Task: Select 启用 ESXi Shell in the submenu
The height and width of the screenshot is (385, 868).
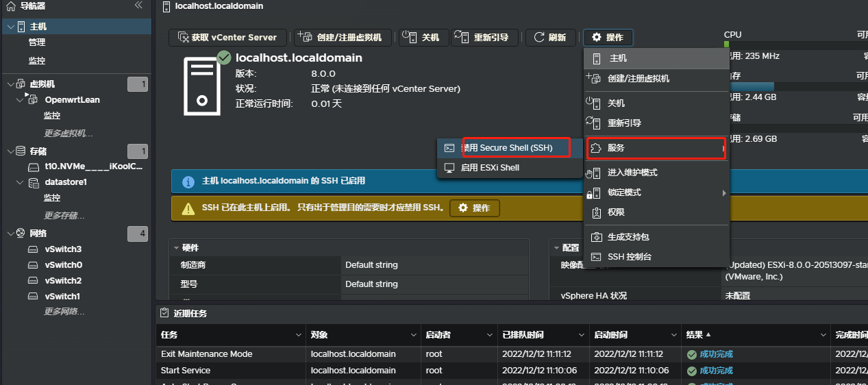Action: coord(490,168)
